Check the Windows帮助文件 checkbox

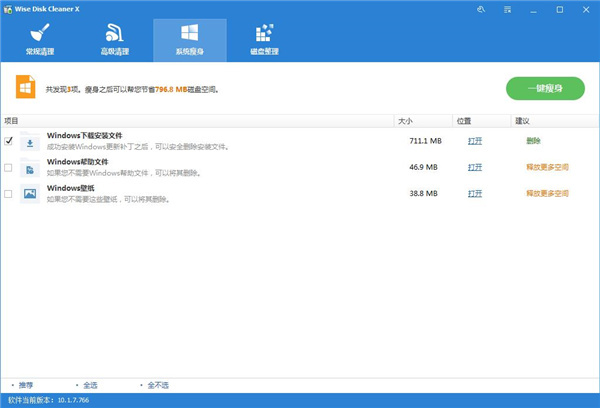click(8, 168)
